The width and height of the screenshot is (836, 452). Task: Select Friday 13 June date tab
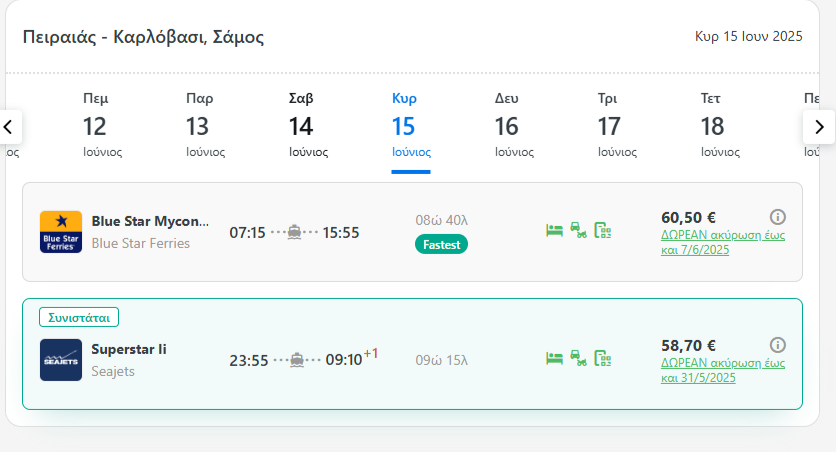[199, 126]
